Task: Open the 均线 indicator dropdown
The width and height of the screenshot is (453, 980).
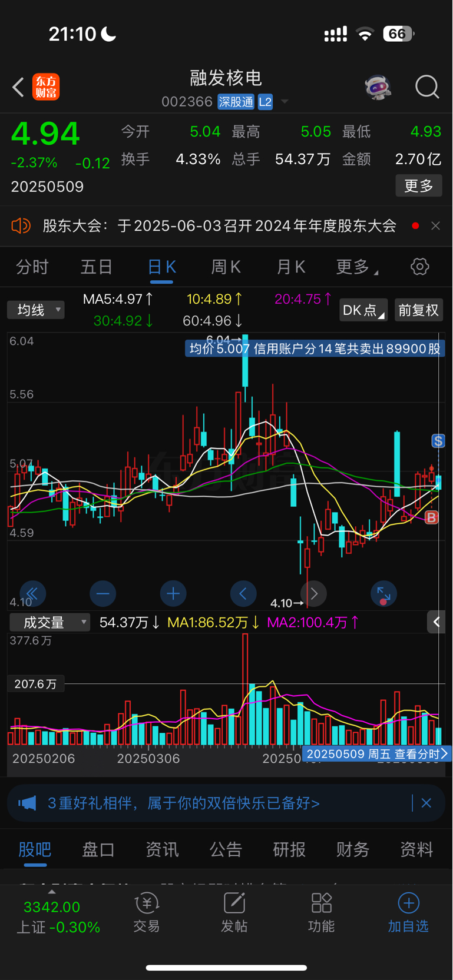Action: coord(36,310)
